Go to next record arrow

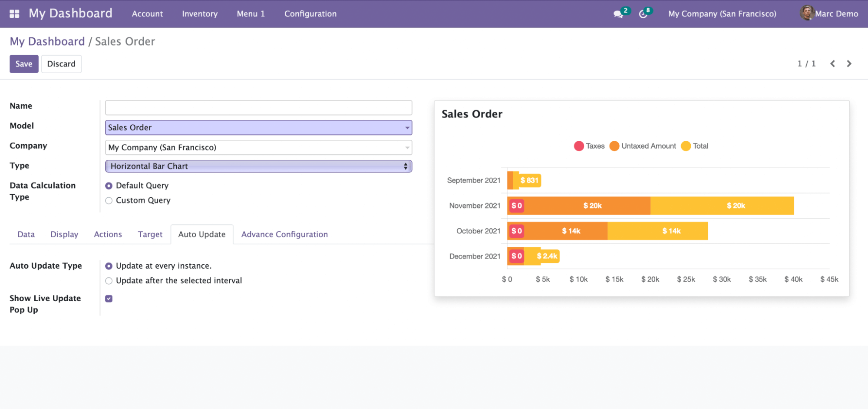pyautogui.click(x=849, y=64)
